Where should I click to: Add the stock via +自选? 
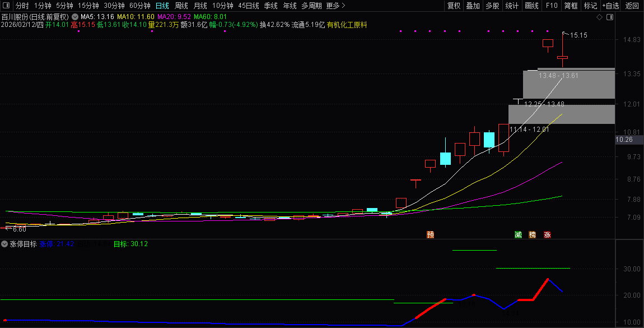610,6
